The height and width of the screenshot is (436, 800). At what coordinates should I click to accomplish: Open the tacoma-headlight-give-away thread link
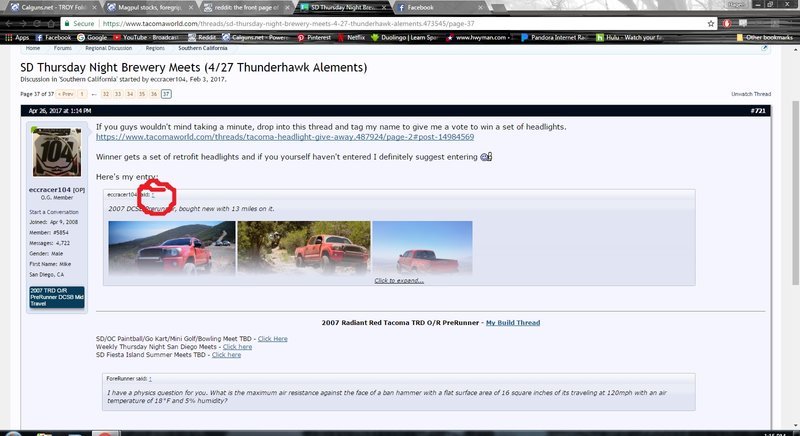pos(285,137)
